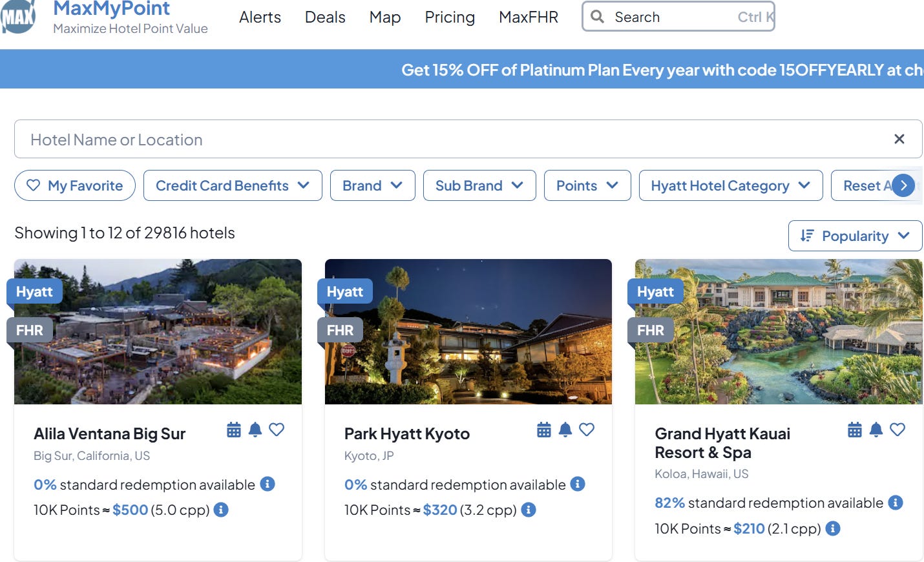The image size is (924, 562).
Task: Change sort order from Popularity
Action: (x=855, y=236)
